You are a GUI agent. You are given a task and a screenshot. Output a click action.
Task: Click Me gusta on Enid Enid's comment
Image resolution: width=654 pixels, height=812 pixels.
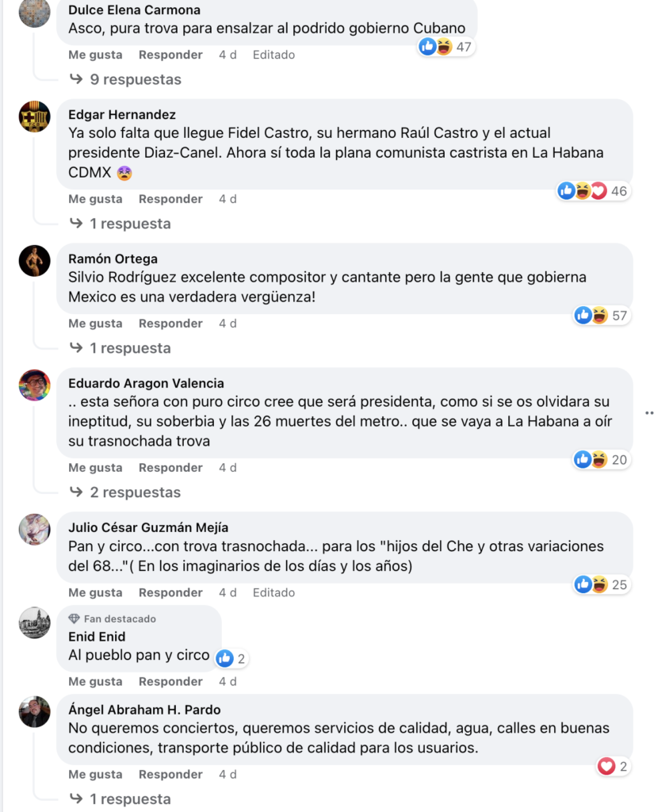coord(95,682)
